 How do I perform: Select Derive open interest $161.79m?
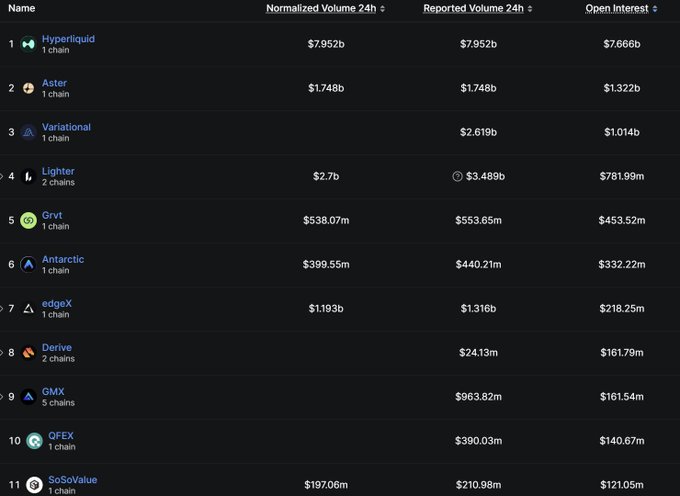pos(621,352)
